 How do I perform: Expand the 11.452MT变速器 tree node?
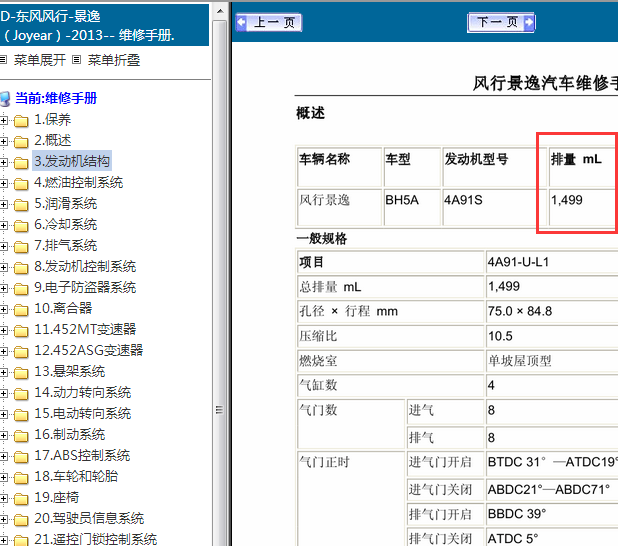click(4, 330)
